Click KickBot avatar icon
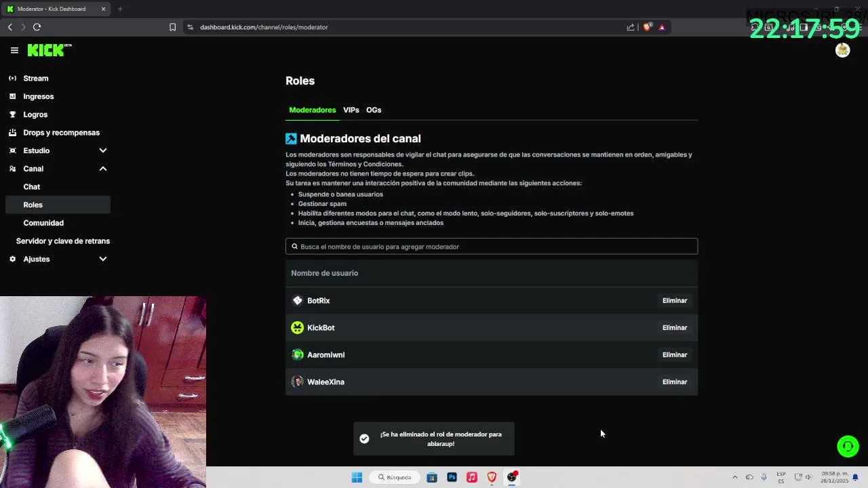Image resolution: width=868 pixels, height=488 pixels. 297,327
